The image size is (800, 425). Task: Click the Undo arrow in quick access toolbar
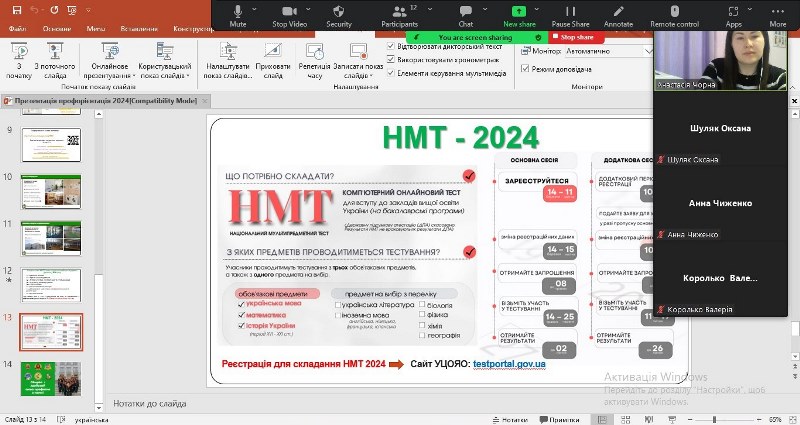[x=34, y=10]
